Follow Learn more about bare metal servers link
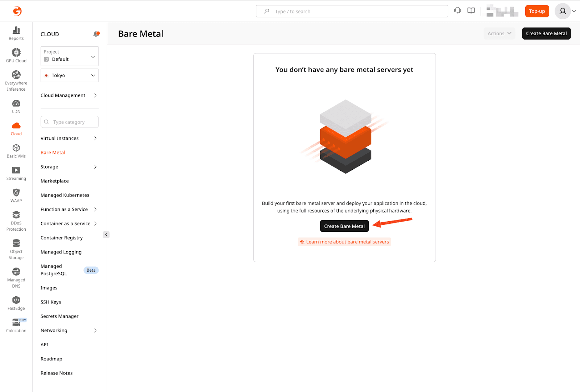580x392 pixels. [x=347, y=242]
